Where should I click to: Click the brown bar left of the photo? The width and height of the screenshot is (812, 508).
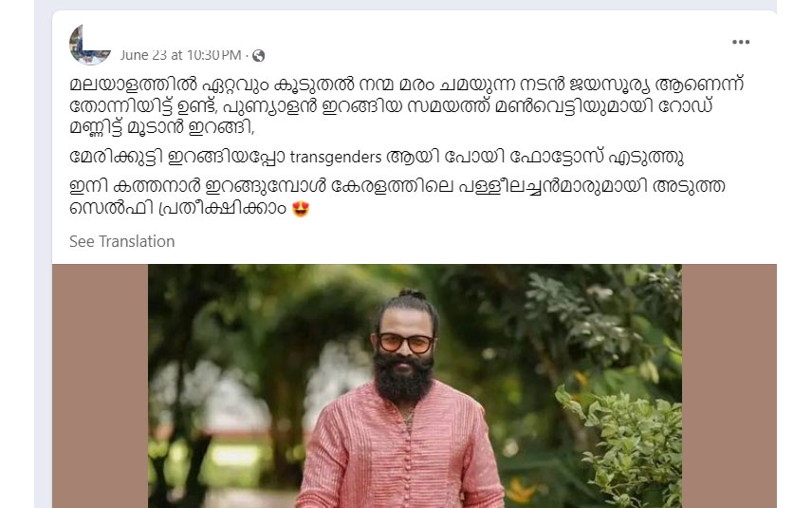100,386
